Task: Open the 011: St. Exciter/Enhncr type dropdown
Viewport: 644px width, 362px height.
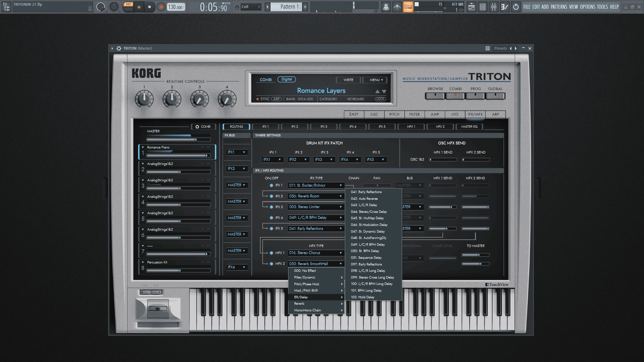Action: click(316, 185)
